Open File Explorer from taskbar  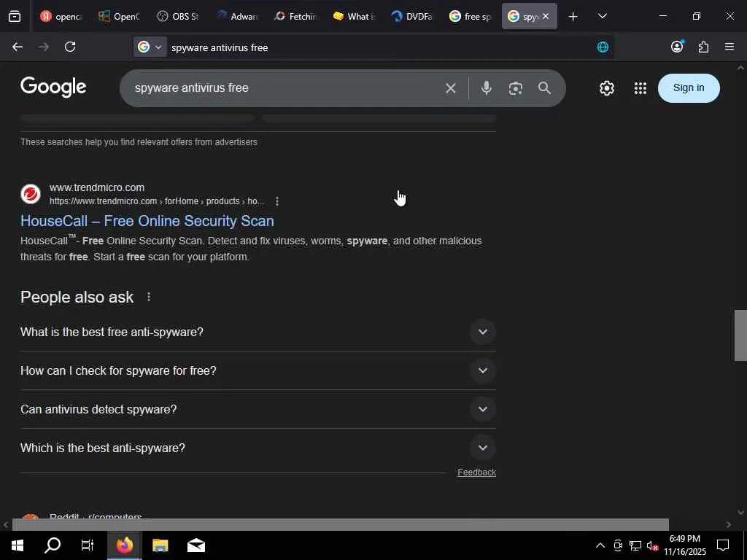point(160,545)
